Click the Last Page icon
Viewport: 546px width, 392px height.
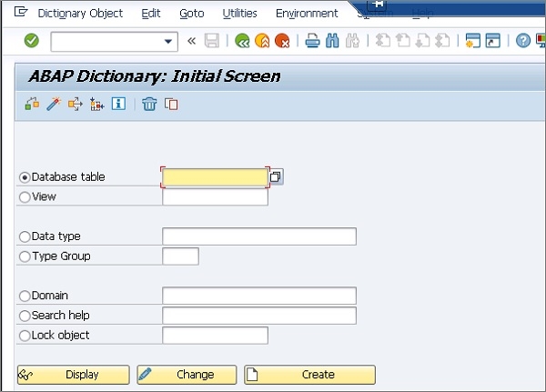[442, 41]
